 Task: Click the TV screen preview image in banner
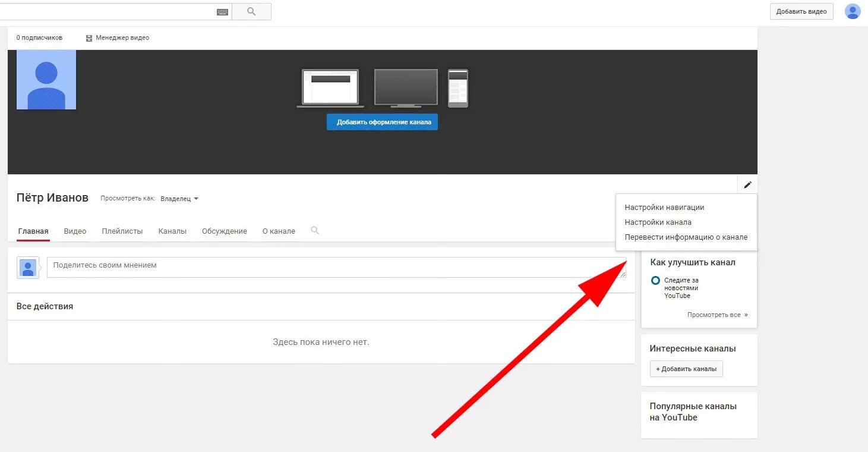406,88
